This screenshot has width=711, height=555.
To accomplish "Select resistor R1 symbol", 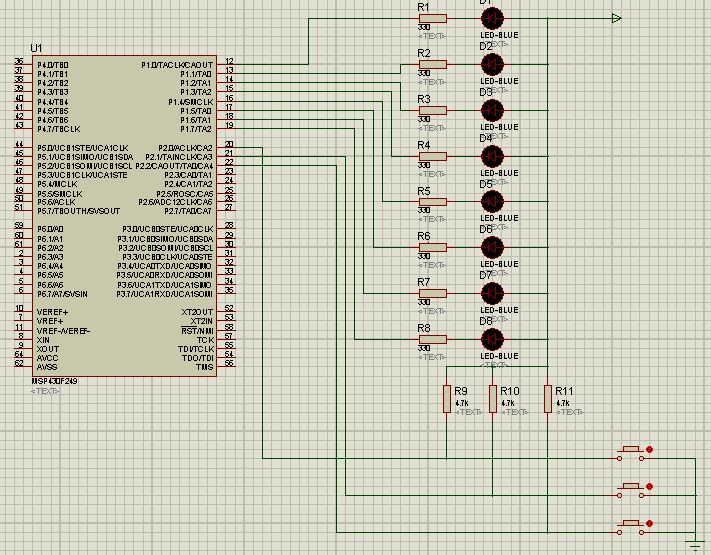I will [433, 19].
